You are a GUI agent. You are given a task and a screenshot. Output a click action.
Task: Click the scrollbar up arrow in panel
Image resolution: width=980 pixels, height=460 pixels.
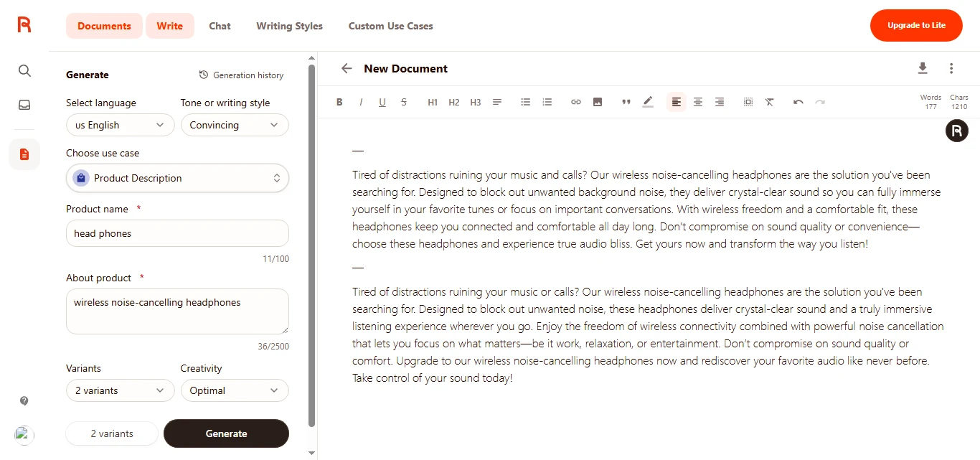[x=311, y=57]
